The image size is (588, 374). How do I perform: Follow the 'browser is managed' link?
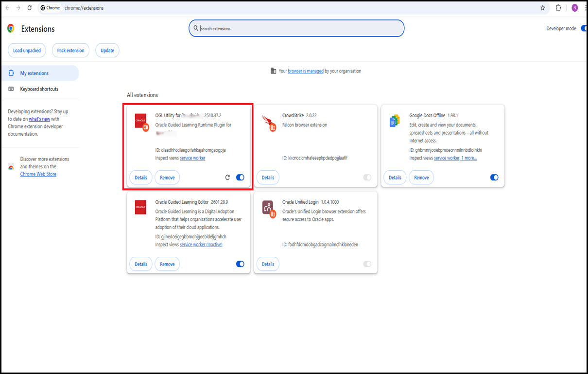coord(306,71)
